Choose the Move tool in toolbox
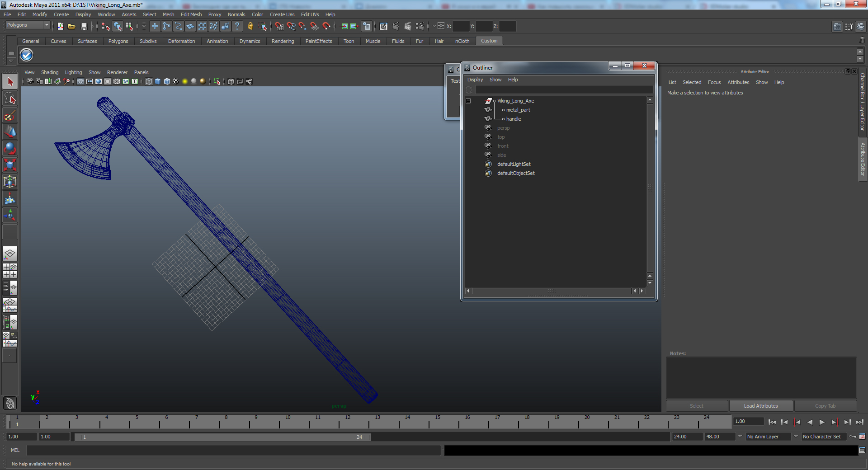Screen dimensions: 868x470 10,132
